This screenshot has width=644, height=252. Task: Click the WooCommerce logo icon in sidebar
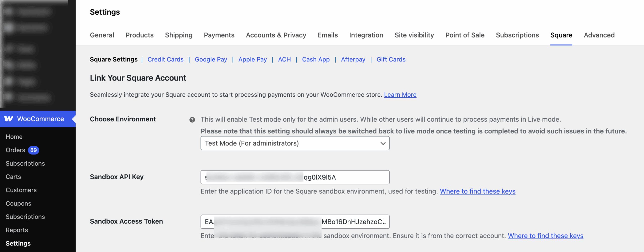tap(9, 119)
